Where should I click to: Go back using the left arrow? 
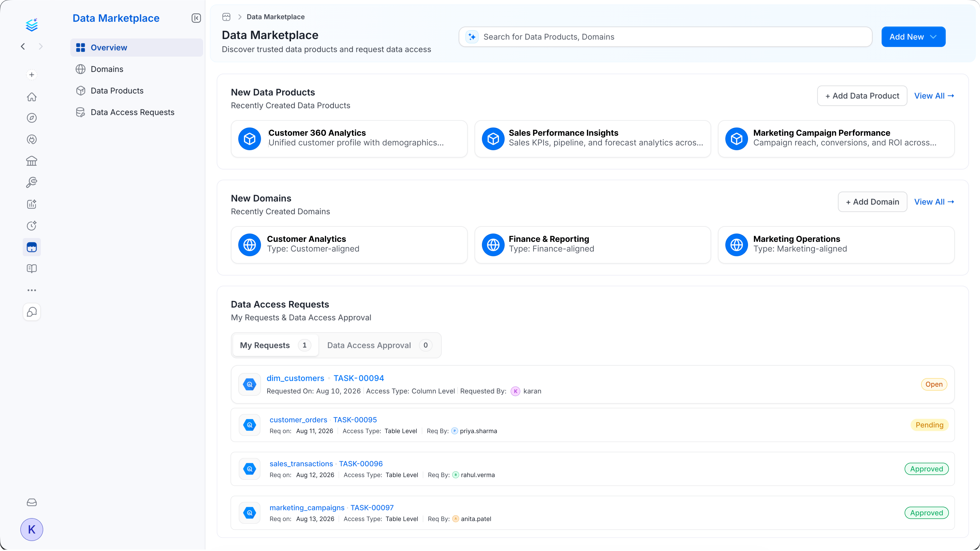coord(23,46)
